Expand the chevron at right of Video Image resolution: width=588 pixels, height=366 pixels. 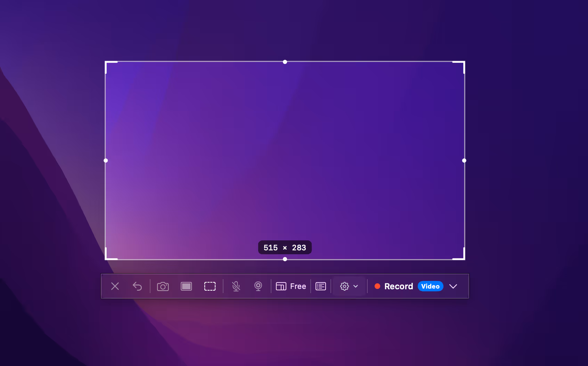[453, 286]
